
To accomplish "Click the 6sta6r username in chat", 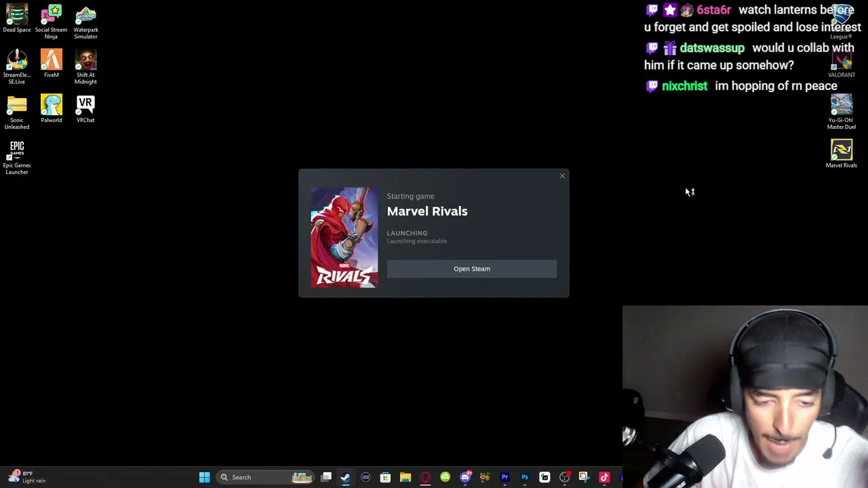I will tap(714, 10).
